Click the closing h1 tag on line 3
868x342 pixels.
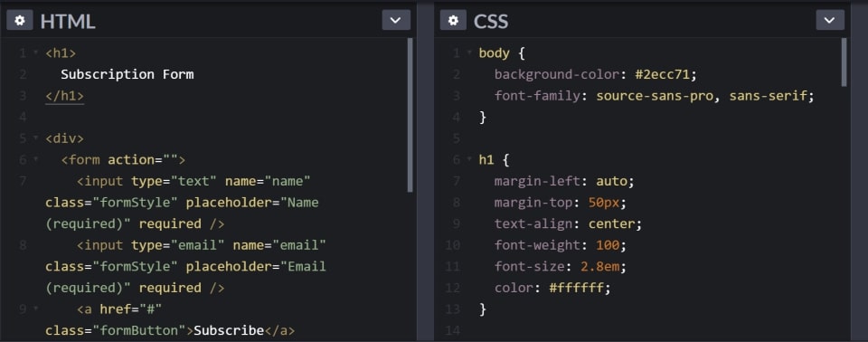(x=65, y=96)
